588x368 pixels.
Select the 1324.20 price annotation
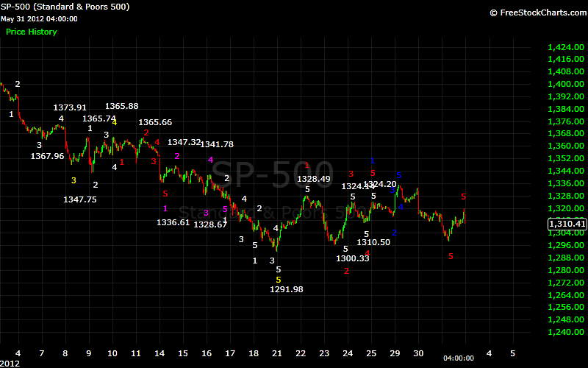click(x=380, y=184)
